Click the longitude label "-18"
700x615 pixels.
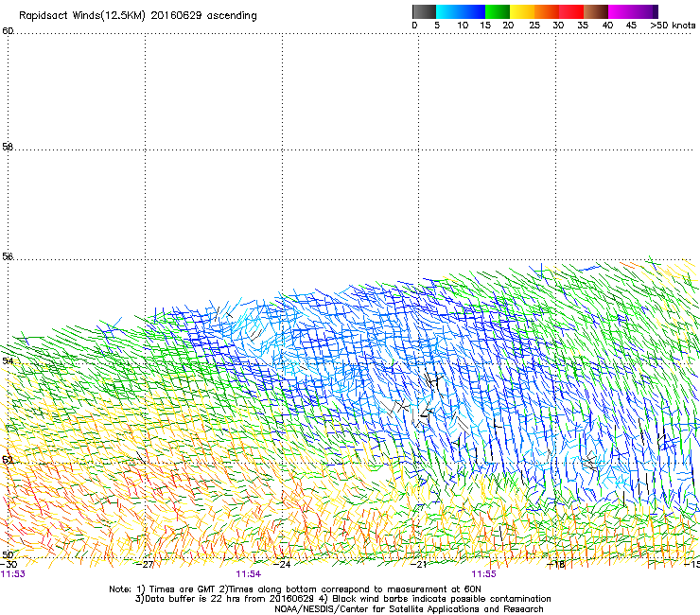tap(556, 565)
